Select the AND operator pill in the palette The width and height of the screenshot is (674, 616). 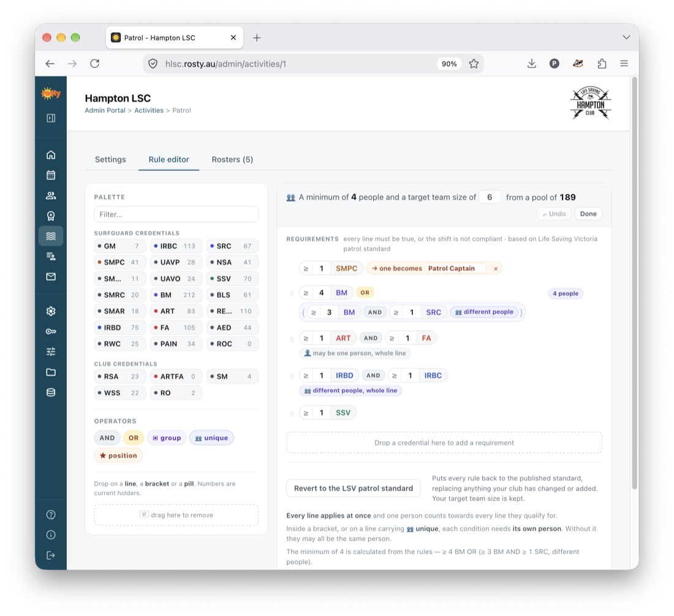[107, 438]
